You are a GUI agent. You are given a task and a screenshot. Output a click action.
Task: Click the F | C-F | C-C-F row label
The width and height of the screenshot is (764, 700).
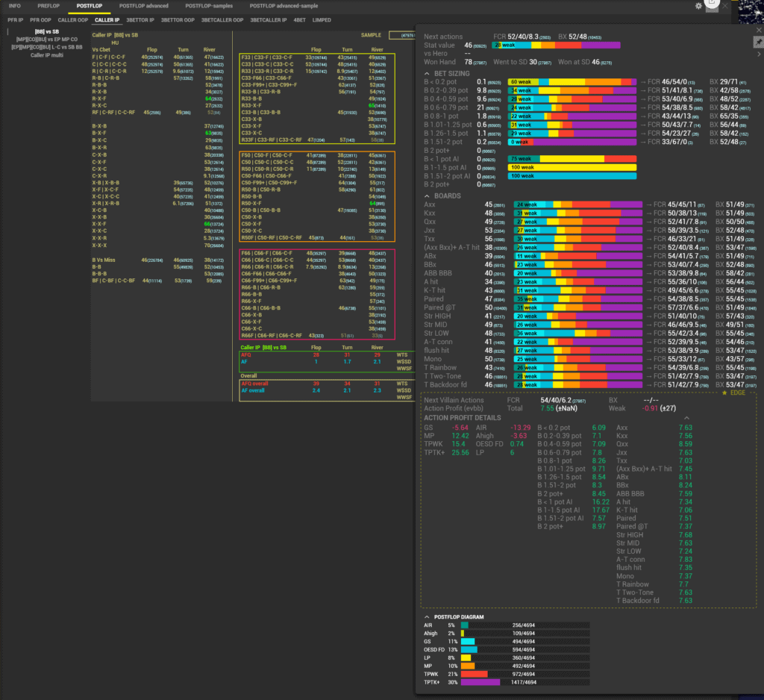tap(109, 57)
